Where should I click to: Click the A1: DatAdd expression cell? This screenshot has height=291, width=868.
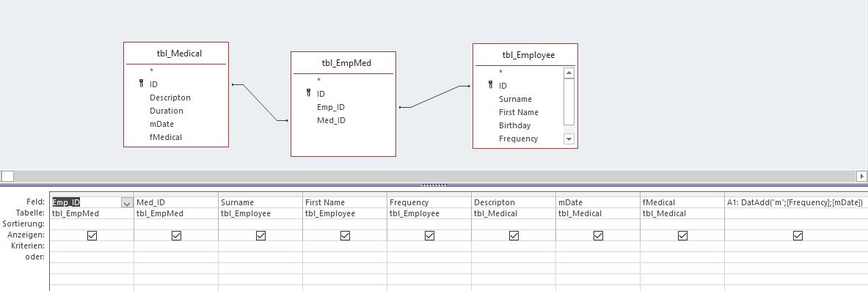[796, 202]
